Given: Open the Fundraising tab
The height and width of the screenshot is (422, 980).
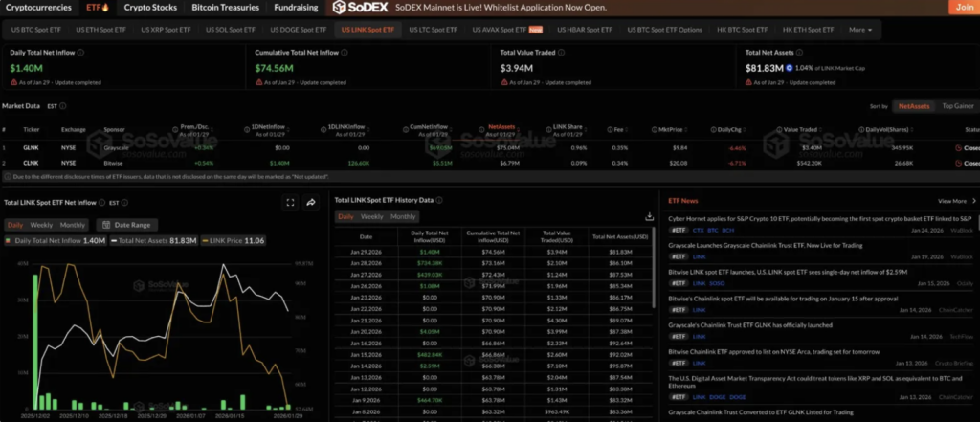Looking at the screenshot, I should coord(297,8).
